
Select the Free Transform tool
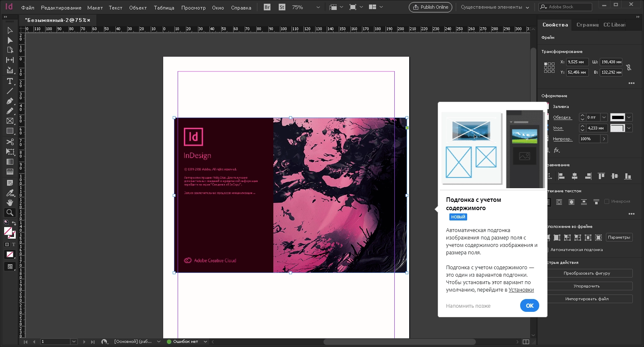pos(10,152)
